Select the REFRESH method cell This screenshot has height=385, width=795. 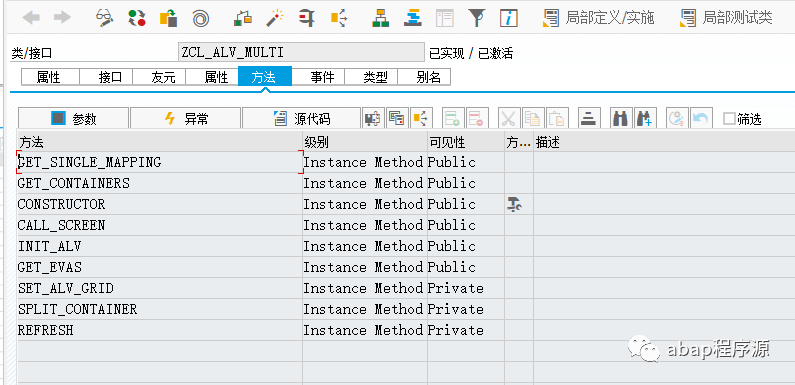(160, 330)
